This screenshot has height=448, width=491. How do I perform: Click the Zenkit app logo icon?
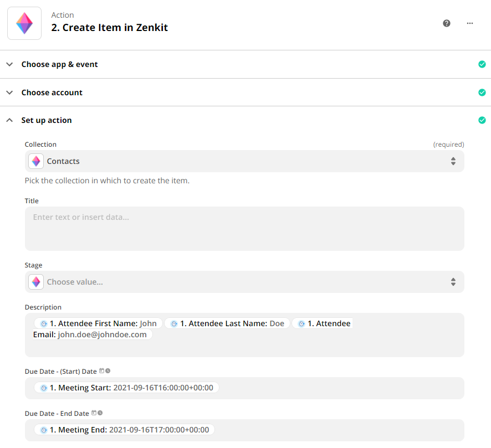(24, 23)
